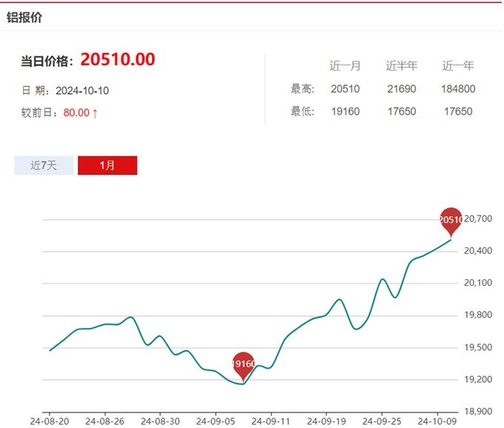This screenshot has width=504, height=428.
Task: Click the 最高 row label
Action: click(302, 89)
